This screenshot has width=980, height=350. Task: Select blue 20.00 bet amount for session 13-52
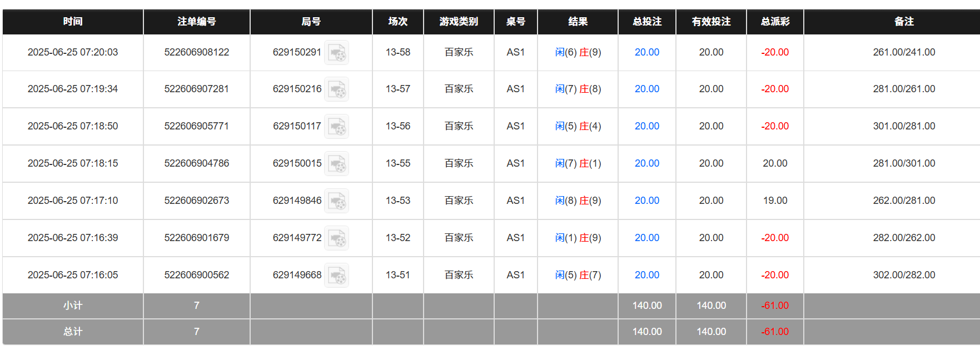coord(646,238)
